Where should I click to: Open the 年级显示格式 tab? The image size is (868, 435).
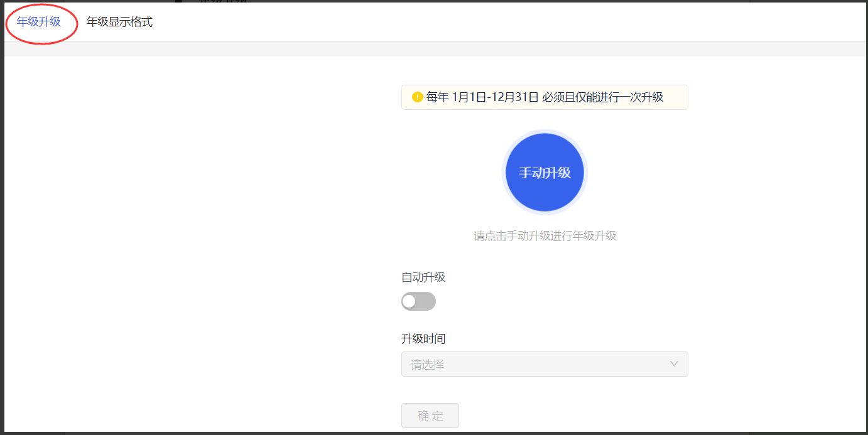tap(119, 22)
